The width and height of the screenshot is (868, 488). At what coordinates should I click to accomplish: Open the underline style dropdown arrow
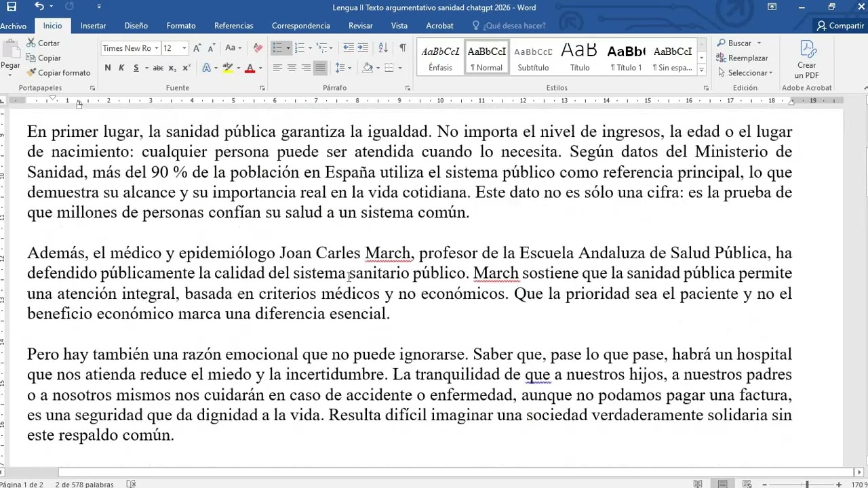pos(146,68)
